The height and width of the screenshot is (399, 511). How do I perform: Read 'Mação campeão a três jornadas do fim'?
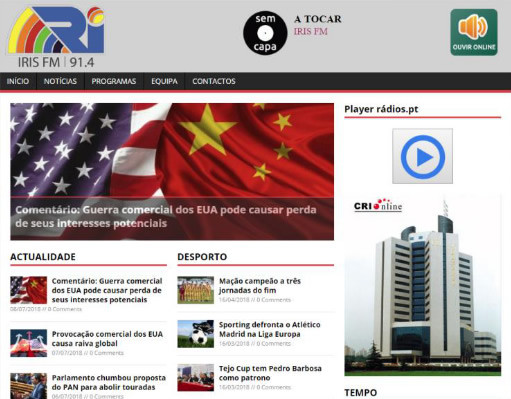point(260,286)
